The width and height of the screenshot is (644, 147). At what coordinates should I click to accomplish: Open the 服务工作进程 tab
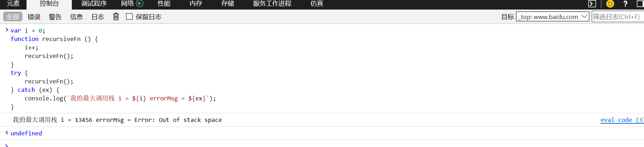click(x=272, y=4)
